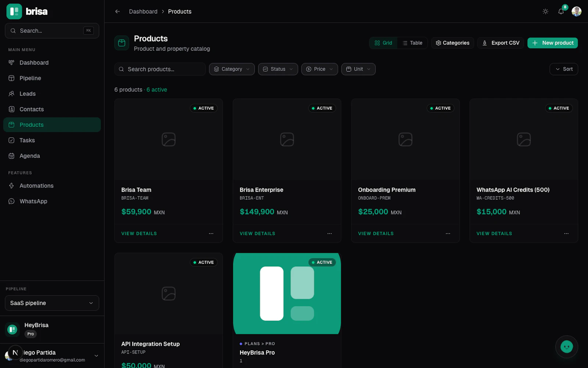Image resolution: width=588 pixels, height=368 pixels.
Task: Open more options for Brisa Enterprise card
Action: click(x=329, y=234)
